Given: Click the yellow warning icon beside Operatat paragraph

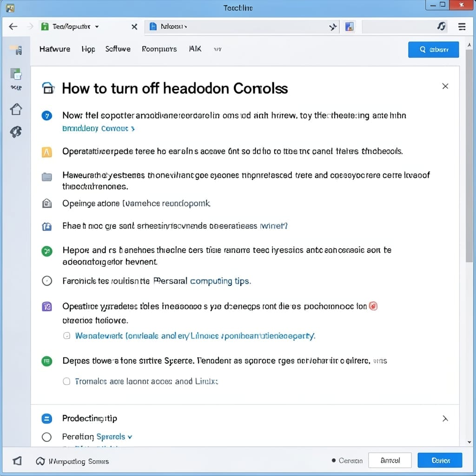Looking at the screenshot, I should point(47,152).
